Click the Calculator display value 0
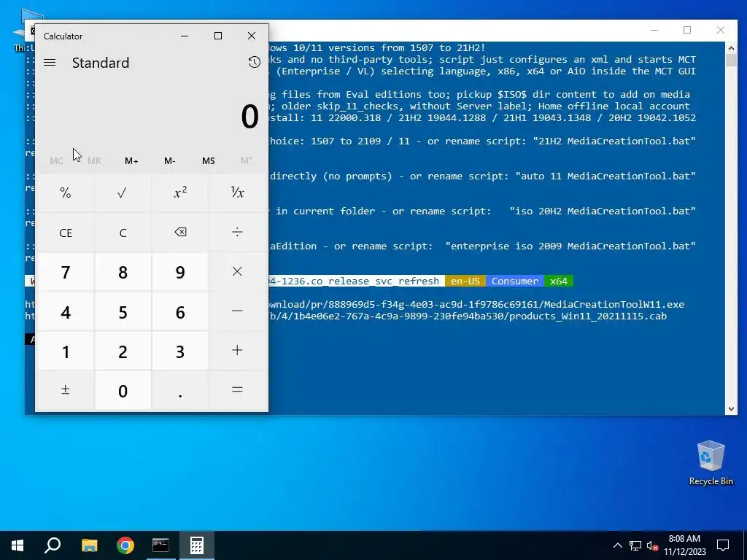 pyautogui.click(x=249, y=116)
